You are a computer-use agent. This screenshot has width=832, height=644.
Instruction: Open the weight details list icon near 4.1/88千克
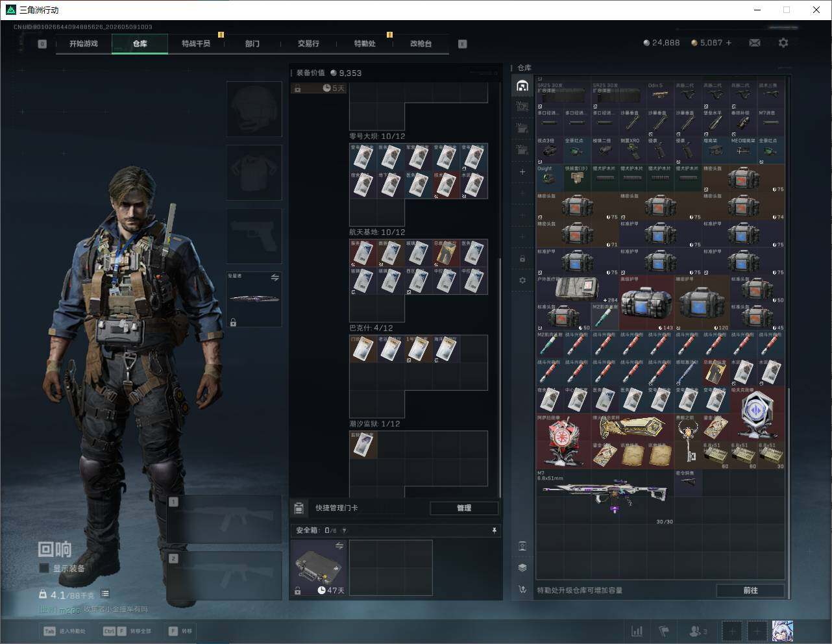[x=105, y=594]
